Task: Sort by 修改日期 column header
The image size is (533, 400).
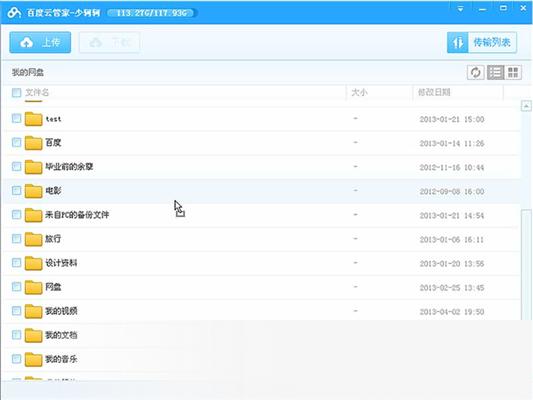Action: tap(434, 92)
